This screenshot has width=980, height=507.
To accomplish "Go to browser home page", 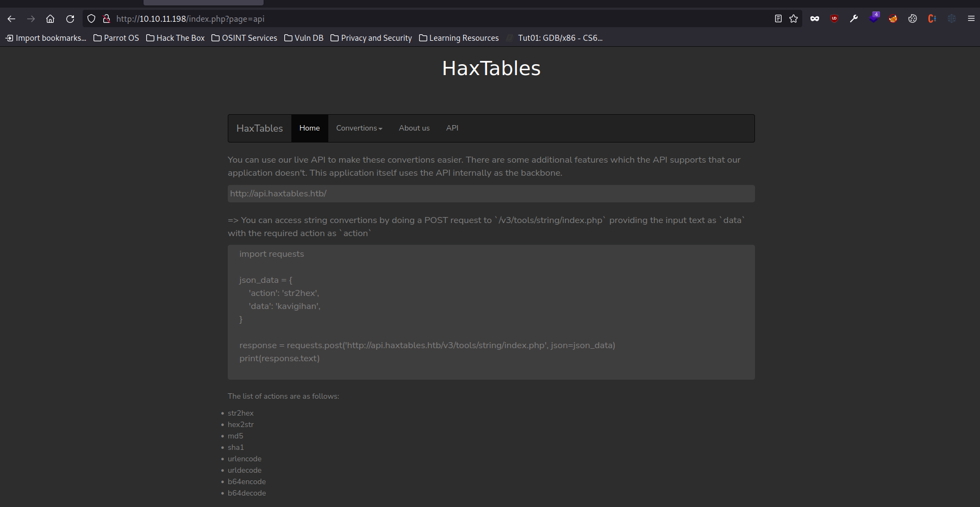I will pyautogui.click(x=51, y=19).
